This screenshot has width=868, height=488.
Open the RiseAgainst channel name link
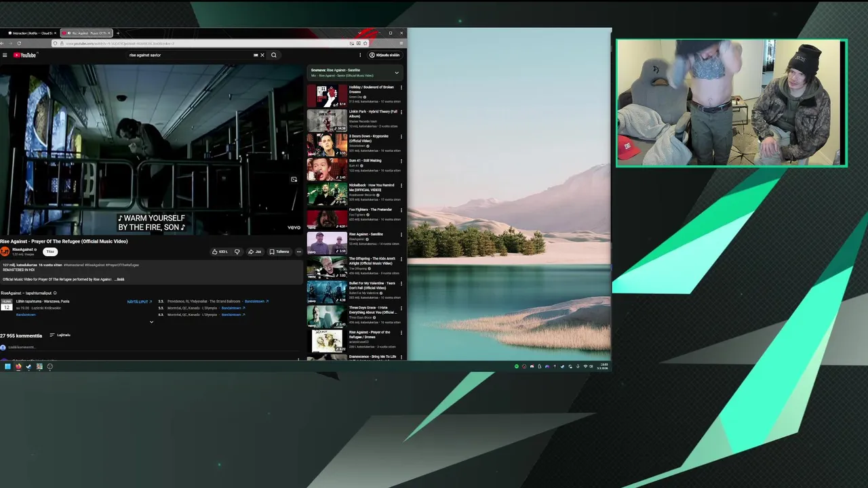[x=22, y=249]
